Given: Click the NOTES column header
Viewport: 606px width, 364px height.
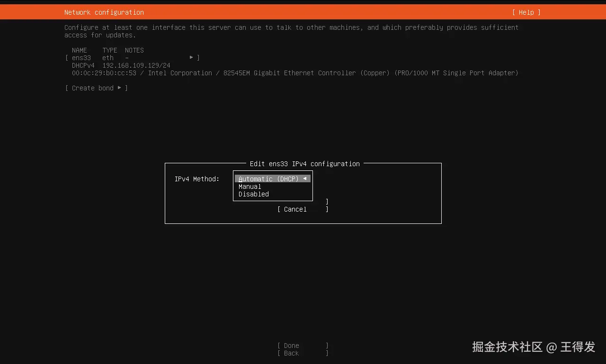Looking at the screenshot, I should pyautogui.click(x=134, y=50).
